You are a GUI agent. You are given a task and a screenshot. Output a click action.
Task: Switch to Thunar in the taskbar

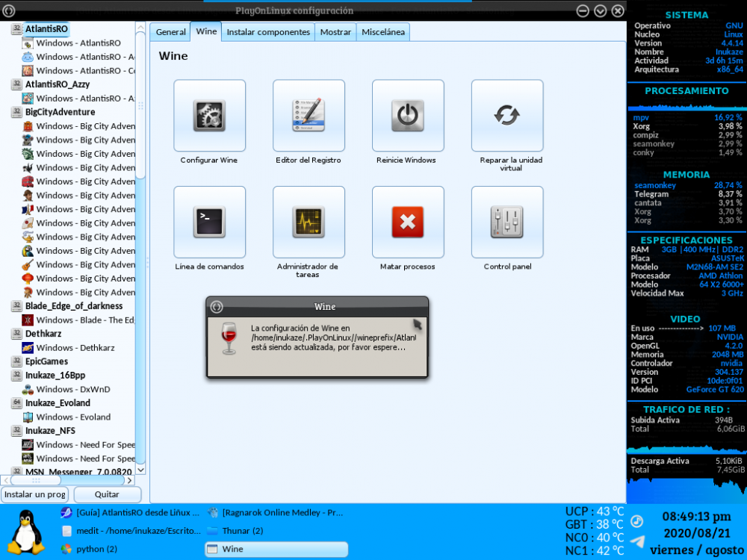point(242,531)
